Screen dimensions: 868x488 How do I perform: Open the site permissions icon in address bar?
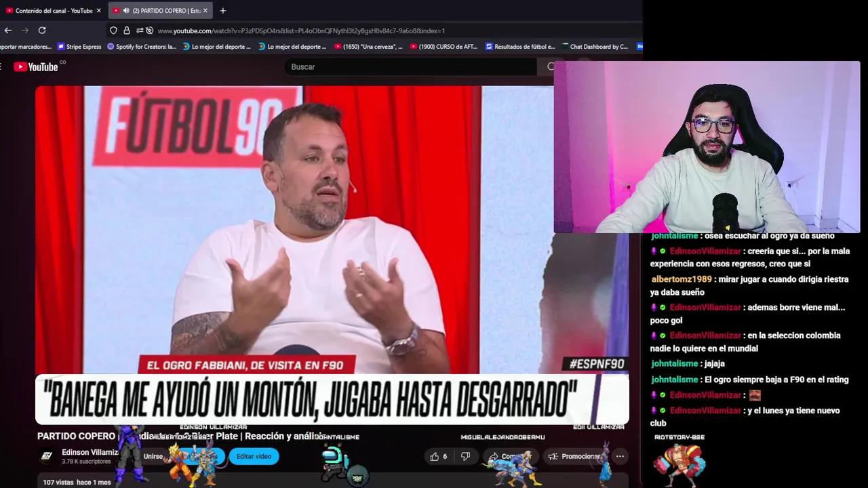[x=140, y=30]
